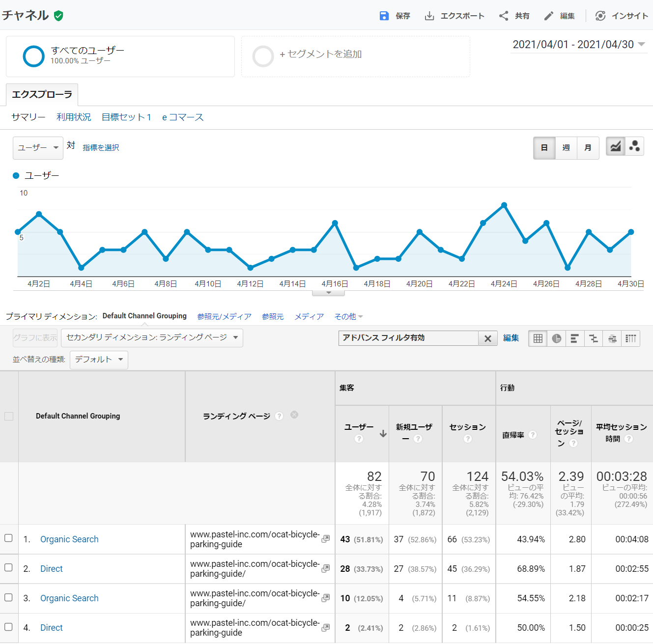Select 参照元/メディア primary dimension

(224, 317)
